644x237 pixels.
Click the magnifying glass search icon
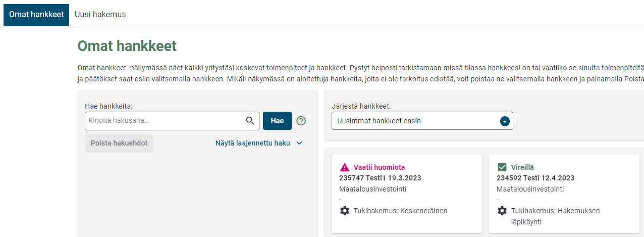250,121
